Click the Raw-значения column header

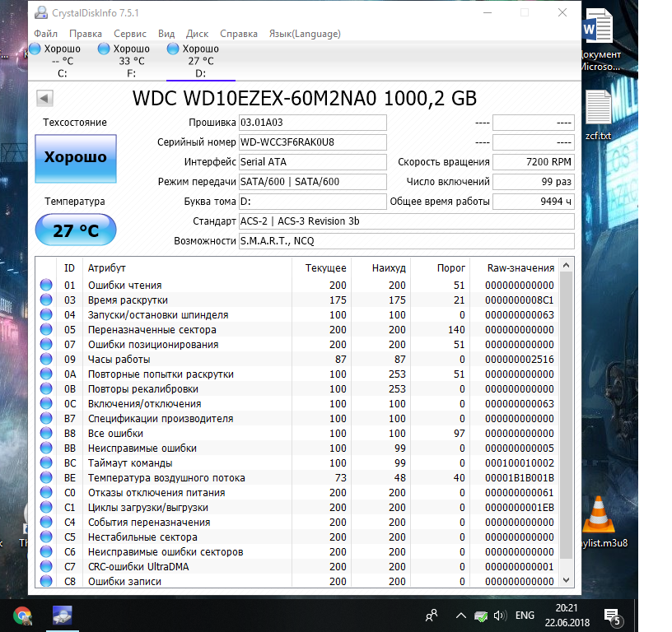pyautogui.click(x=515, y=268)
